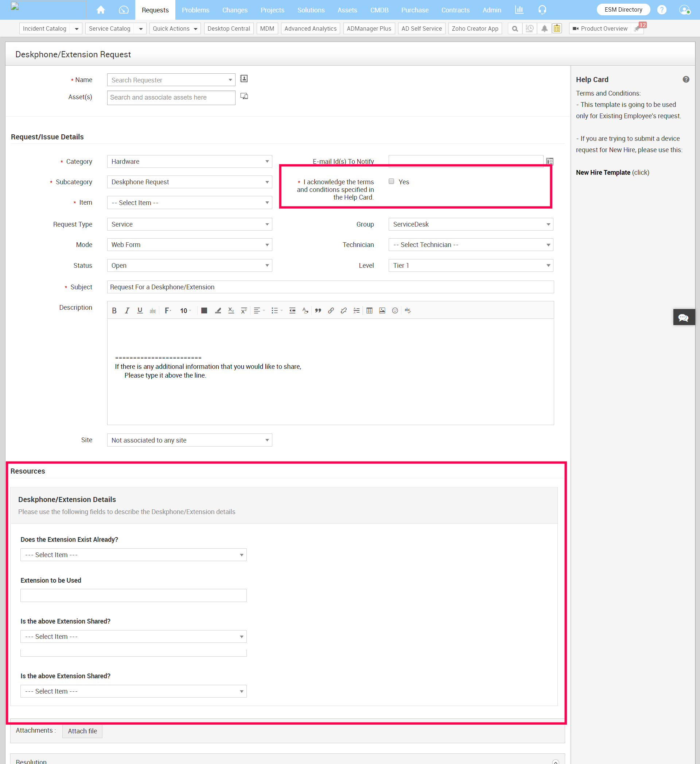Open the New Hire Template link

(x=603, y=173)
